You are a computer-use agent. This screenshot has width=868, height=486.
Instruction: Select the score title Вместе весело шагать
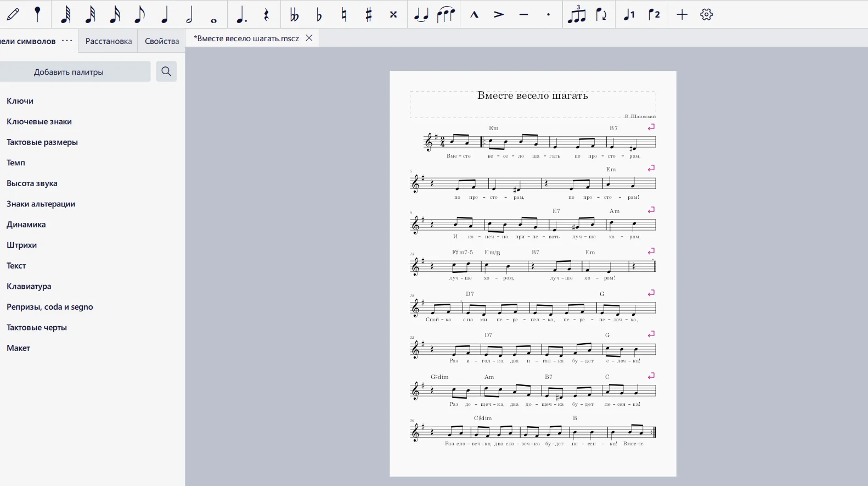tap(532, 96)
